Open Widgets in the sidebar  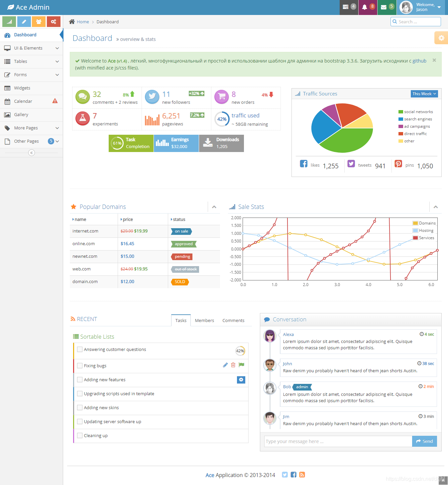[31, 88]
